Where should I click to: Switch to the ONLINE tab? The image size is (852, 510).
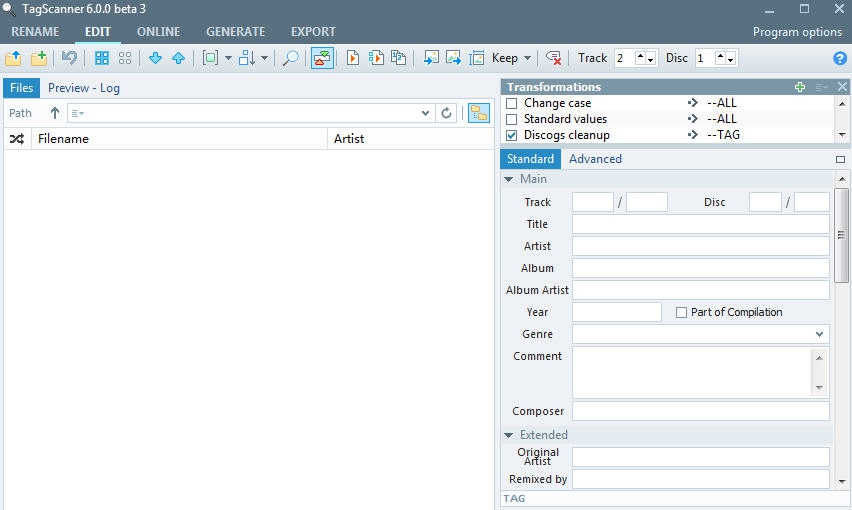point(158,32)
